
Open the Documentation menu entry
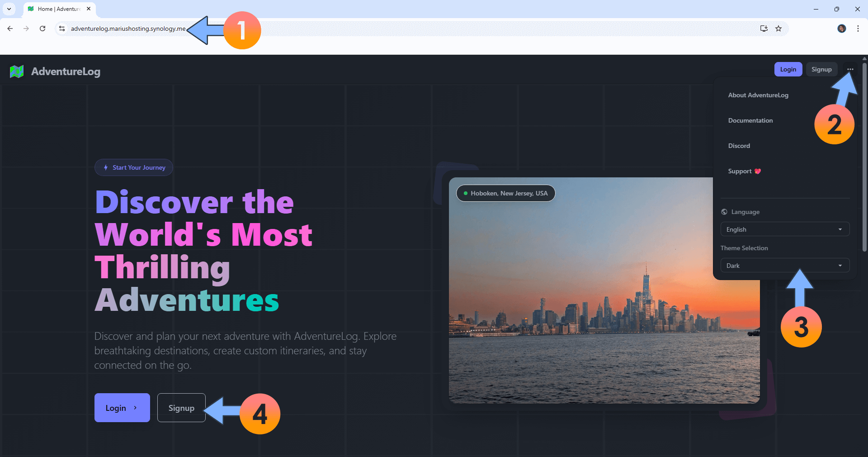[750, 120]
